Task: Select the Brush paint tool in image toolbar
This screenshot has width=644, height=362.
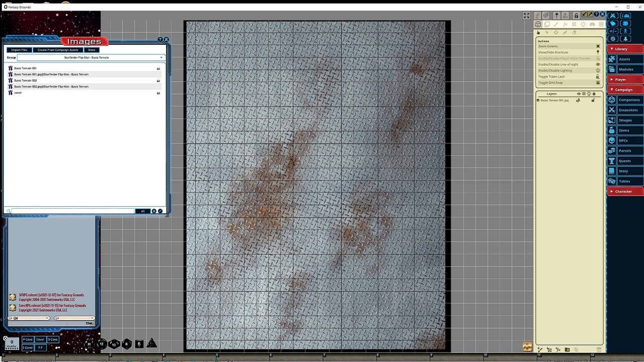Action: [x=556, y=24]
